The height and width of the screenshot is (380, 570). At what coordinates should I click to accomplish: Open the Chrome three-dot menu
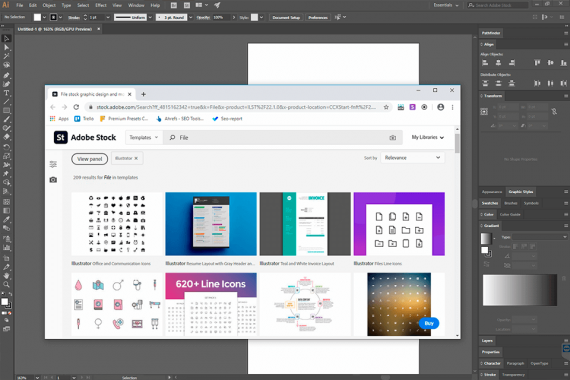click(452, 107)
